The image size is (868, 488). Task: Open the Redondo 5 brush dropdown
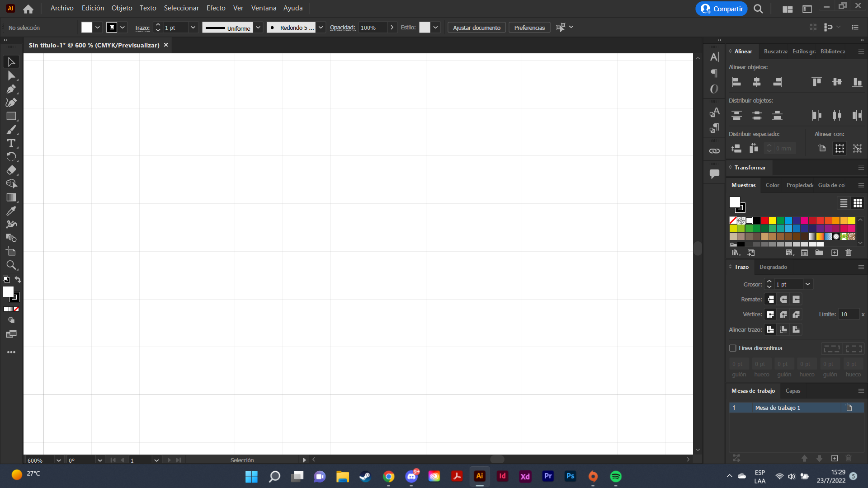click(x=321, y=27)
